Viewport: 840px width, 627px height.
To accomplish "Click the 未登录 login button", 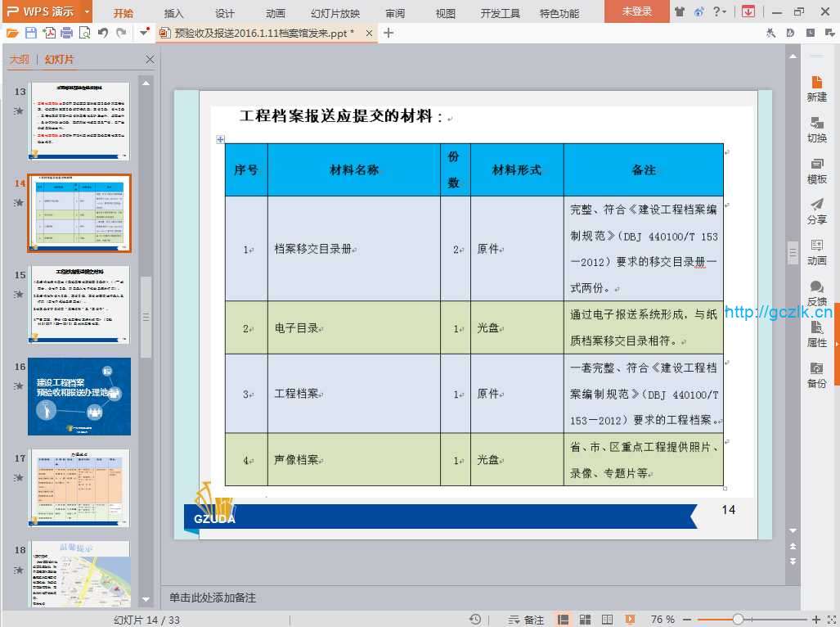I will click(636, 11).
